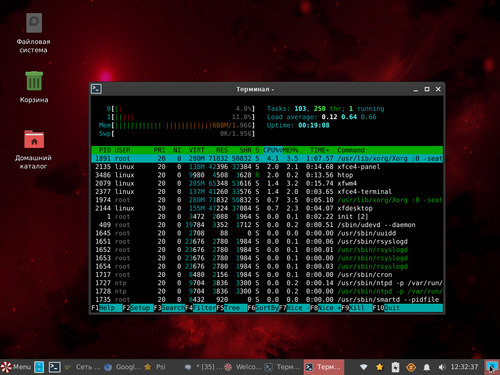Select the highlighted PID 1891 Xorg row
Viewport: 500px width, 375px height.
[267, 158]
